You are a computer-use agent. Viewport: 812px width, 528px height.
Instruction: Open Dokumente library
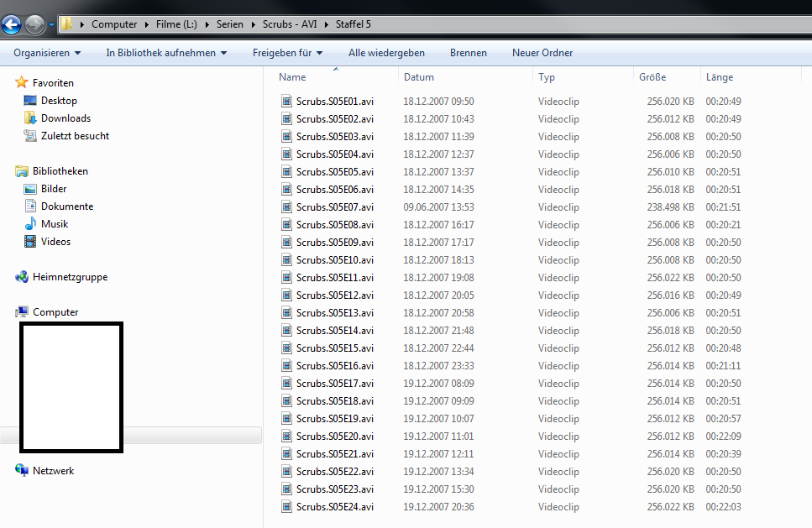pos(67,206)
